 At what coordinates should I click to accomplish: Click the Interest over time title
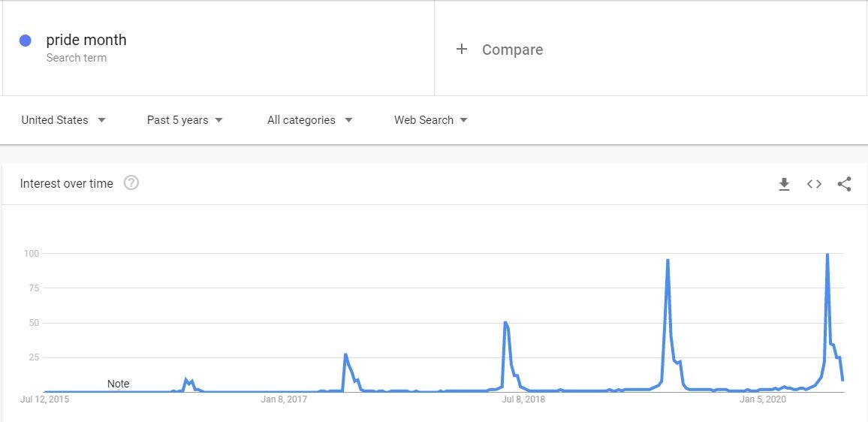[x=66, y=183]
